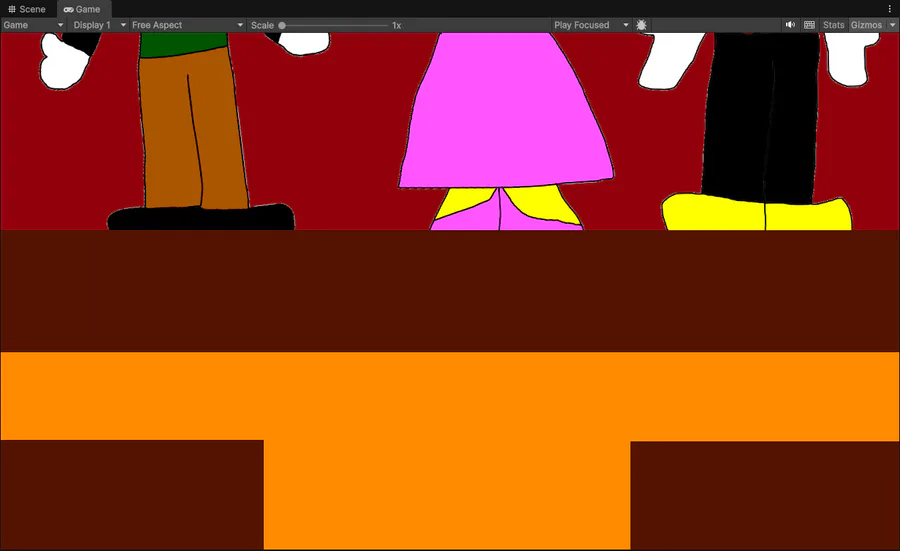Select the Game tab
Image resolution: width=900 pixels, height=551 pixels.
[82, 9]
